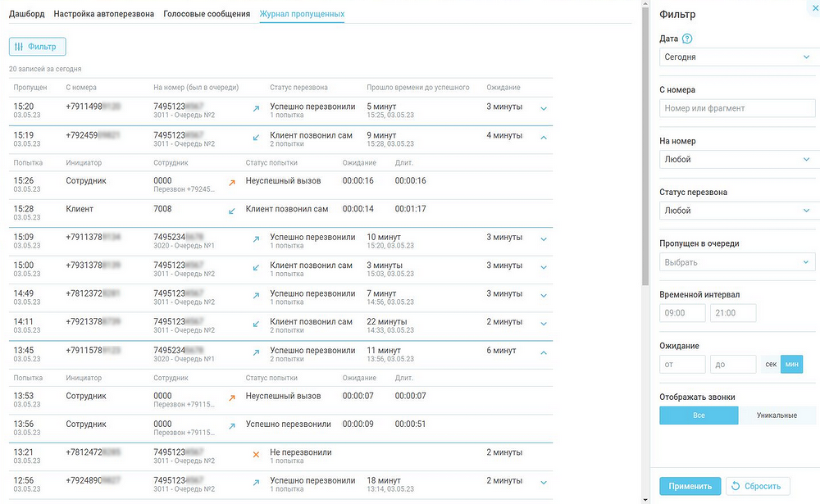This screenshot has height=504, width=820.
Task: Focus the С номера input field
Action: click(737, 108)
